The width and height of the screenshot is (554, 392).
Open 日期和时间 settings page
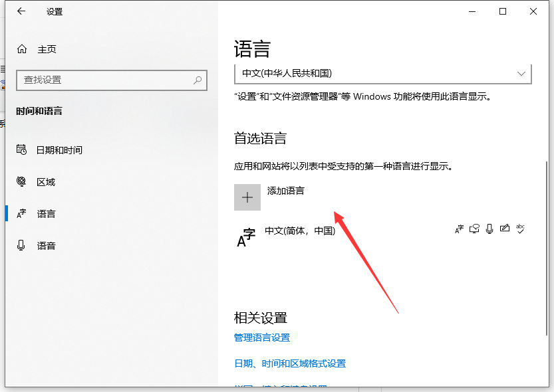(x=59, y=150)
